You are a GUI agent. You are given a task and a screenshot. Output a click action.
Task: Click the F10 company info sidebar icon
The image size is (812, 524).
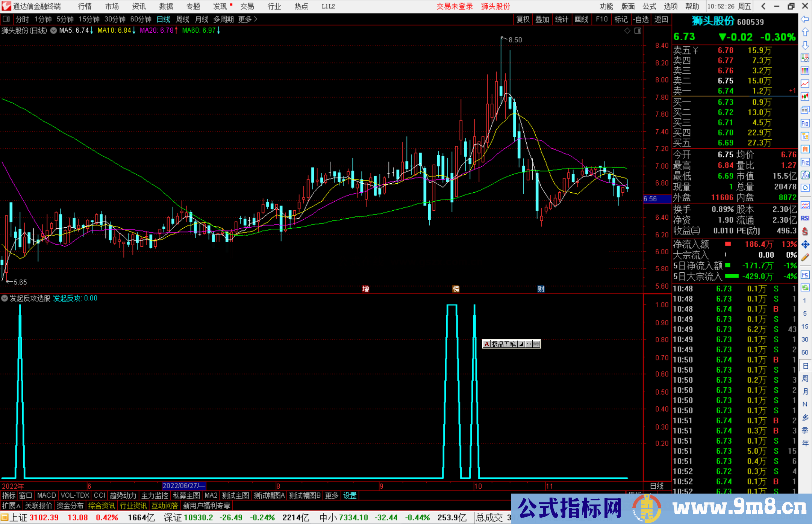[805, 123]
